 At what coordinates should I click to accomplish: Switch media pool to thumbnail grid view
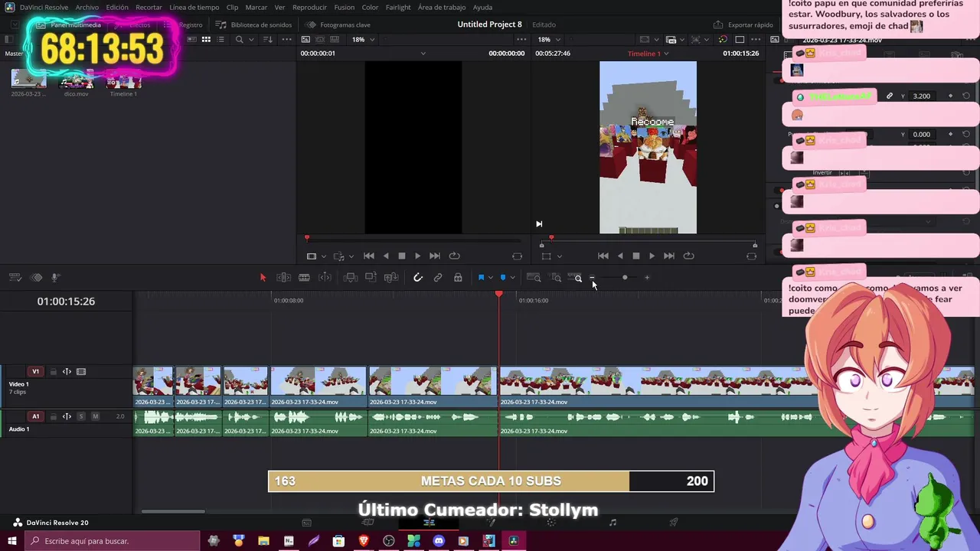tap(206, 40)
